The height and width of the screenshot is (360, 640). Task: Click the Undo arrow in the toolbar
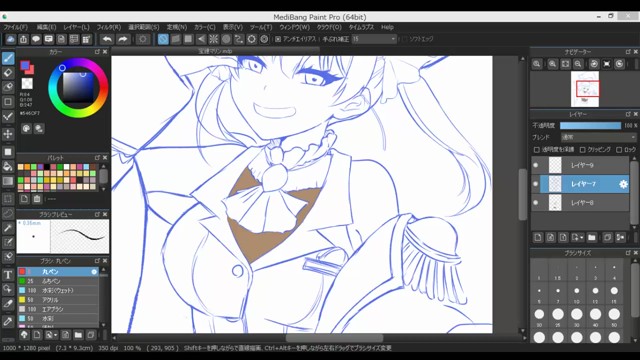pos(107,39)
